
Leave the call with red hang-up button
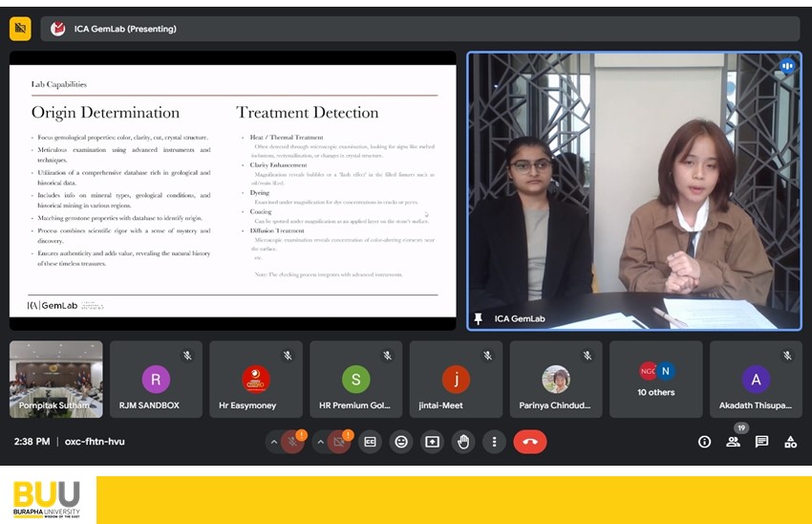click(530, 442)
